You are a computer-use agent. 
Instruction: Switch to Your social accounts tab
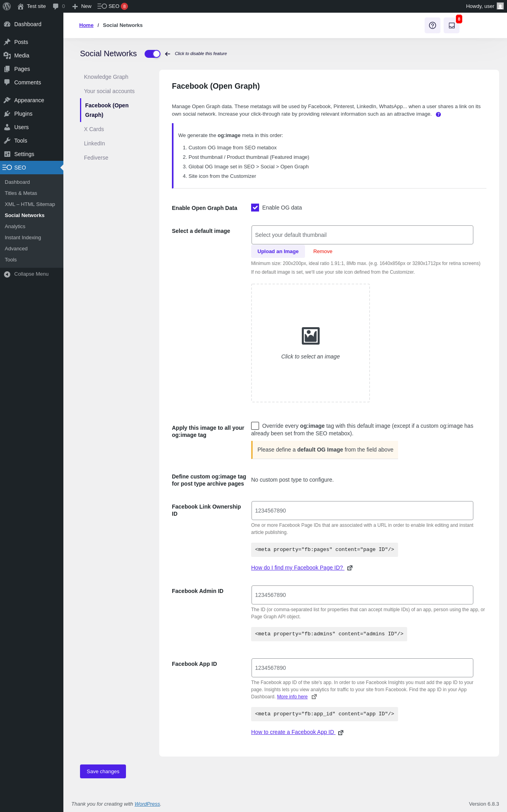pos(109,91)
